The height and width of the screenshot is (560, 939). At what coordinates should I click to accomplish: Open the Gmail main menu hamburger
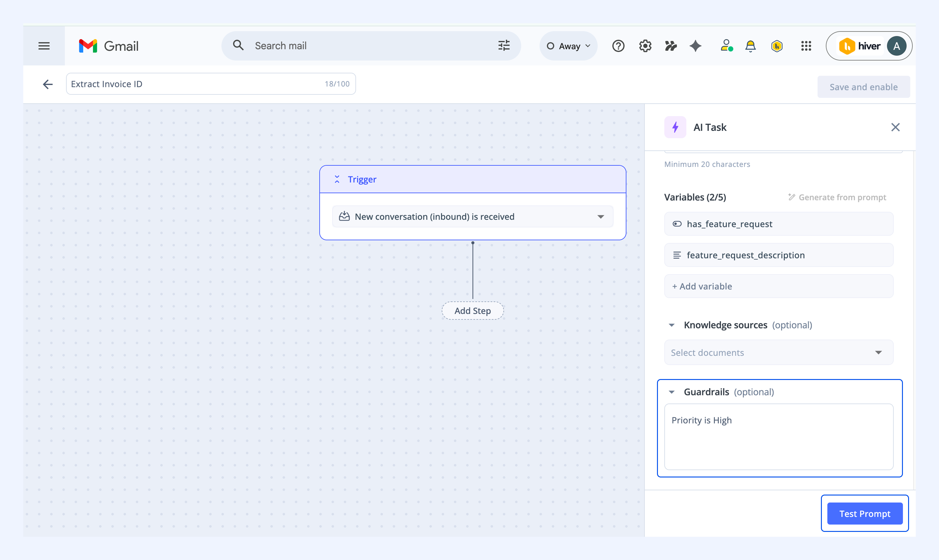(x=44, y=46)
